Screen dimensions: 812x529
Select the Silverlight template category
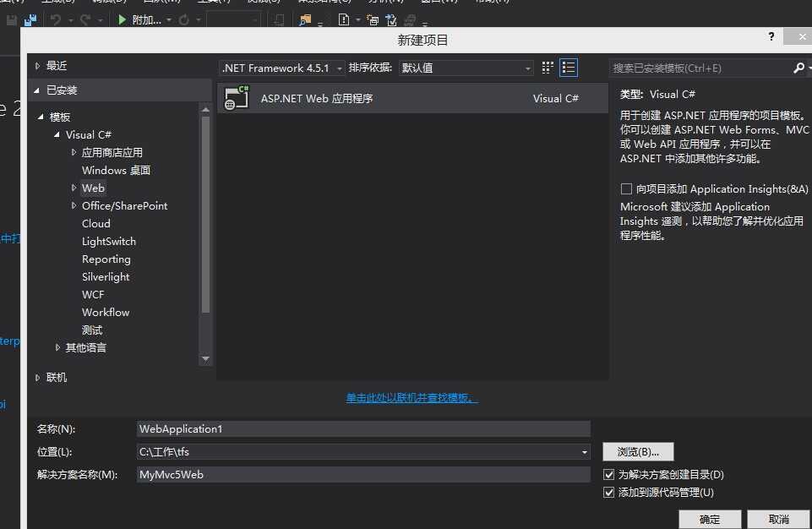106,276
